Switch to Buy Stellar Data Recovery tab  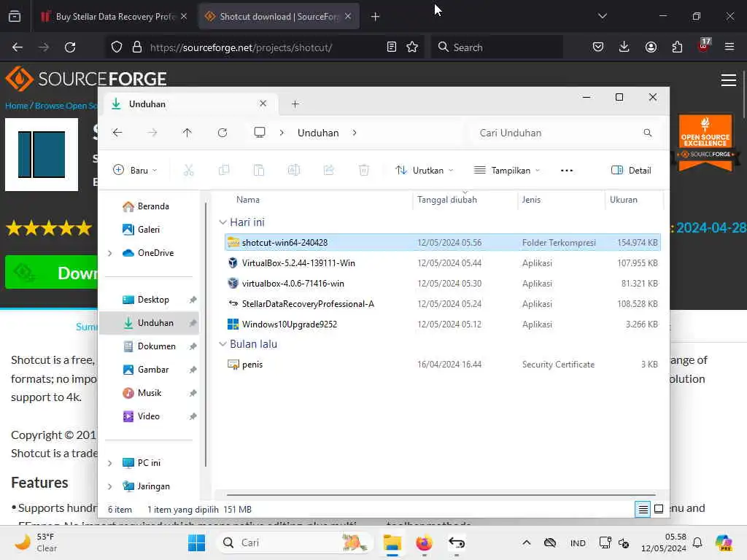pyautogui.click(x=115, y=17)
